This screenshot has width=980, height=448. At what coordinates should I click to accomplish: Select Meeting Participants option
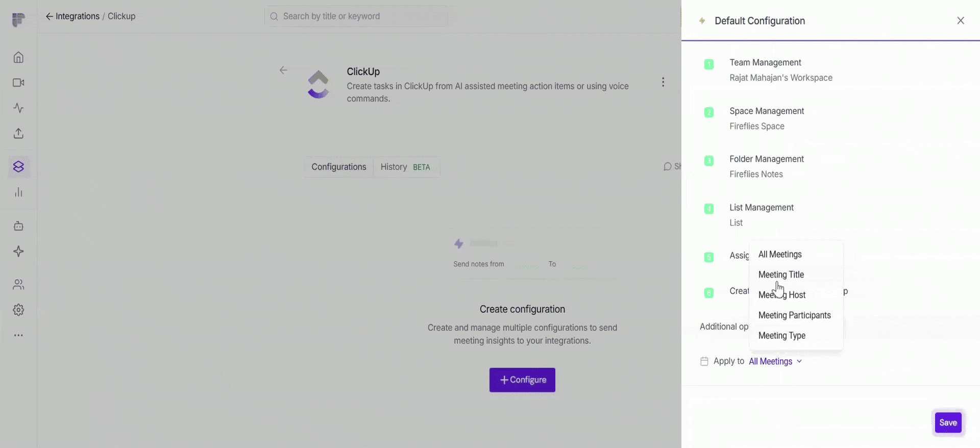coord(794,315)
